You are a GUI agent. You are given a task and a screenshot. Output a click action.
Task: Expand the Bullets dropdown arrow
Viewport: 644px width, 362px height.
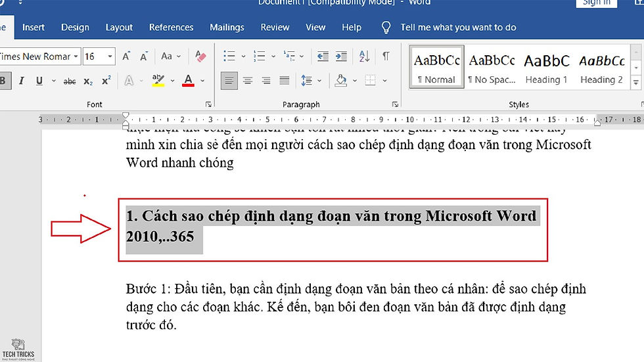click(x=243, y=57)
